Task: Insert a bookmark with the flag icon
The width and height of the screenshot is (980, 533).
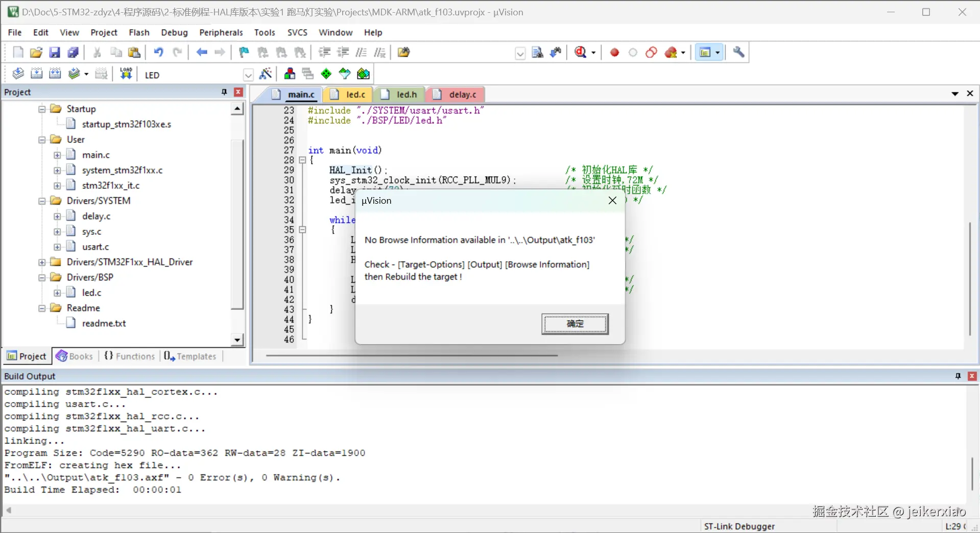Action: point(244,53)
